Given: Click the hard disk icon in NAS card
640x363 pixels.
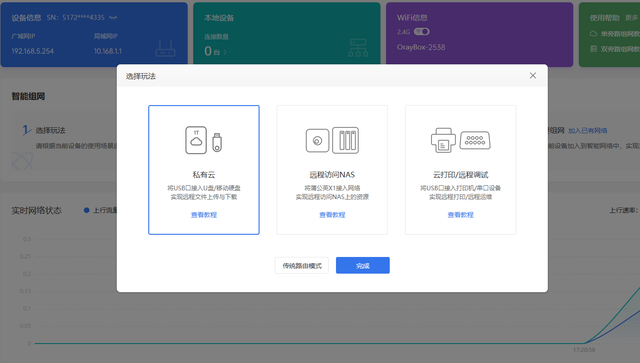Looking at the screenshot, I should pos(317,140).
